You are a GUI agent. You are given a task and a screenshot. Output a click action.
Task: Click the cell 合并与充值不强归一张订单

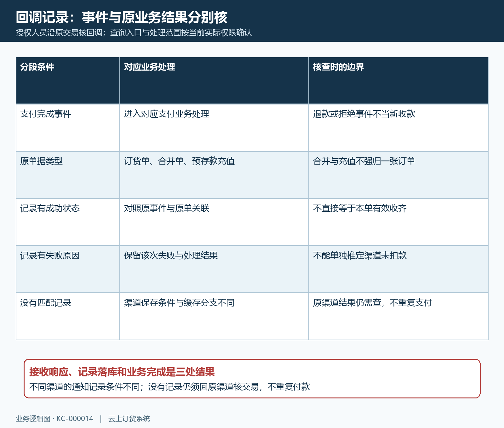click(398, 175)
